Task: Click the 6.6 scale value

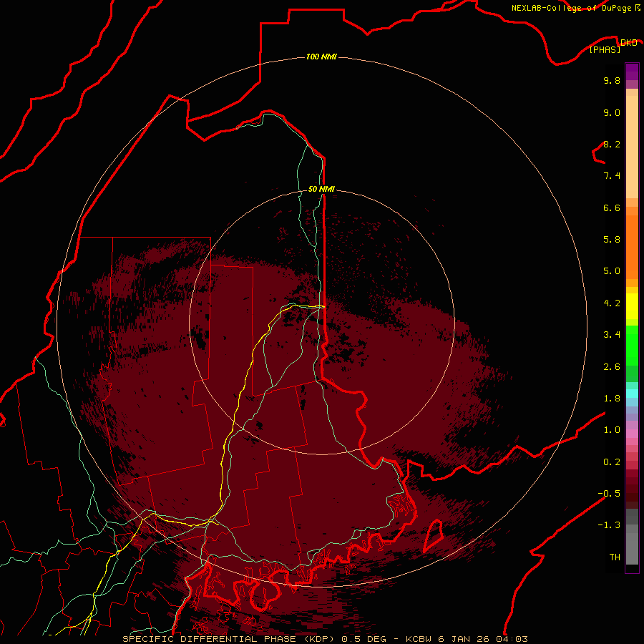Action: [612, 208]
